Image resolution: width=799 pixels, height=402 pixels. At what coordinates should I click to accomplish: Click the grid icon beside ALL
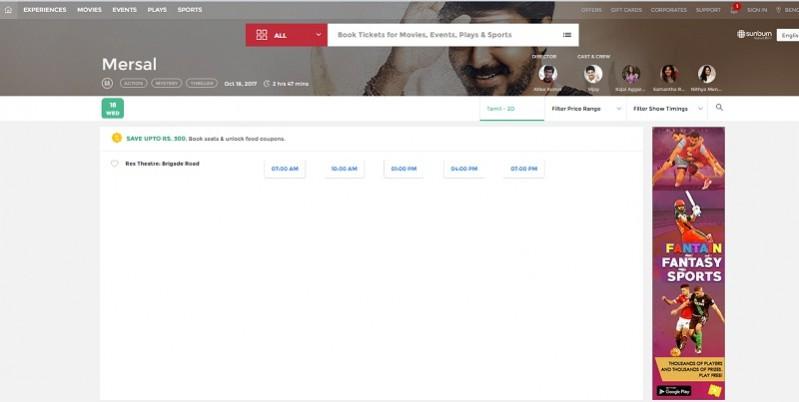[x=262, y=35]
